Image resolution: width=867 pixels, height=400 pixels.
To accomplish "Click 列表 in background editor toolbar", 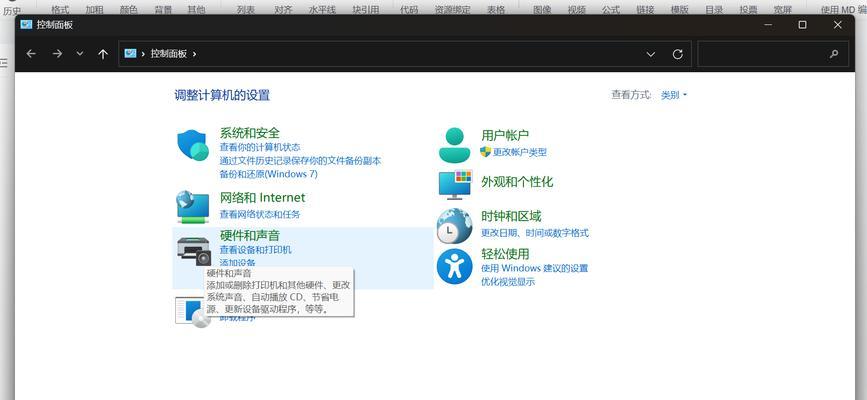I will (246, 9).
